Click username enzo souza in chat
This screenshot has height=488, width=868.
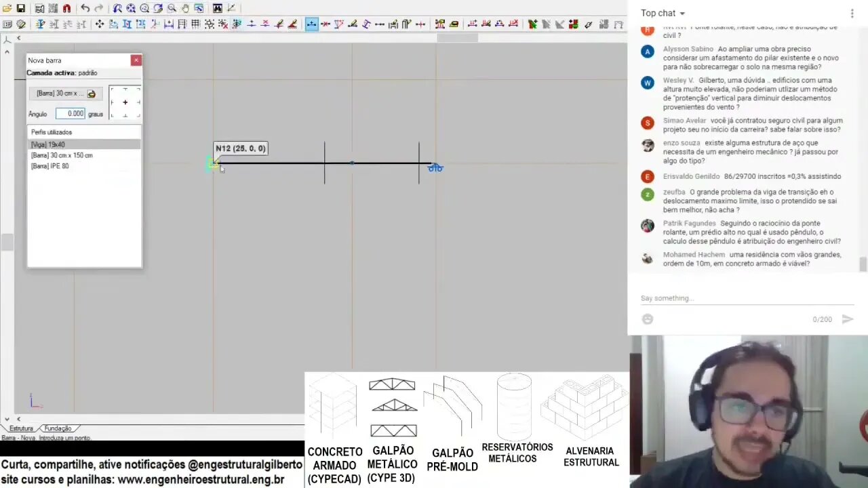coord(682,143)
